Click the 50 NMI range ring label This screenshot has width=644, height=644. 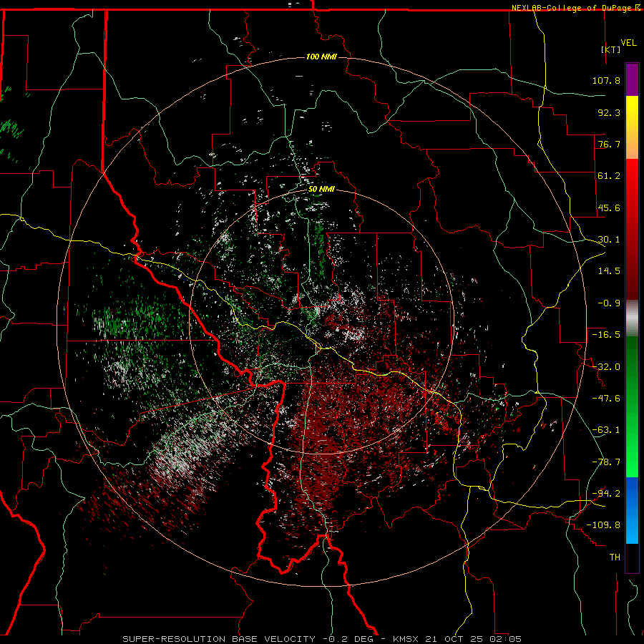point(321,190)
